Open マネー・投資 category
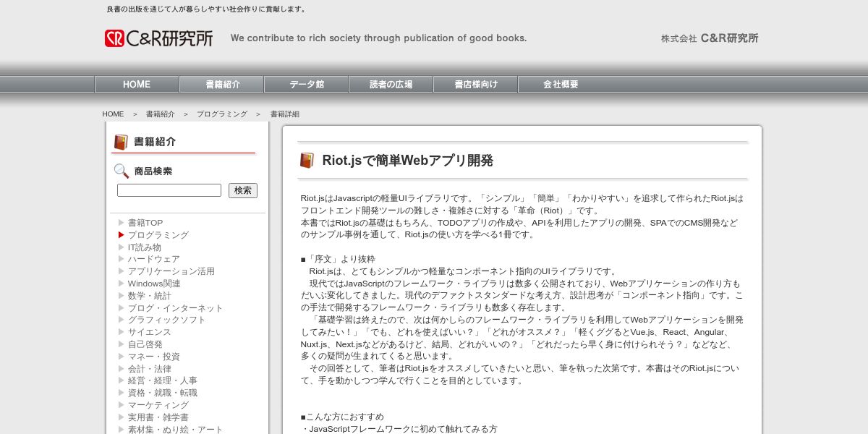This screenshot has width=868, height=434. pos(154,357)
